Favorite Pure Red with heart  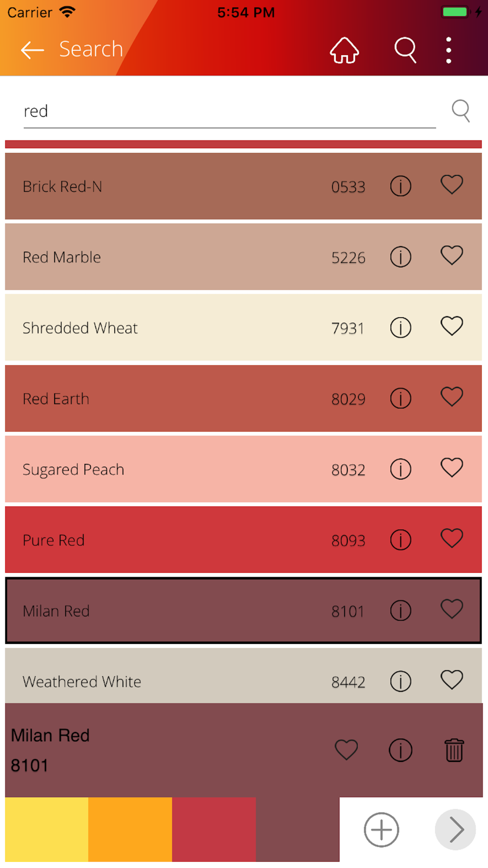coord(452,538)
